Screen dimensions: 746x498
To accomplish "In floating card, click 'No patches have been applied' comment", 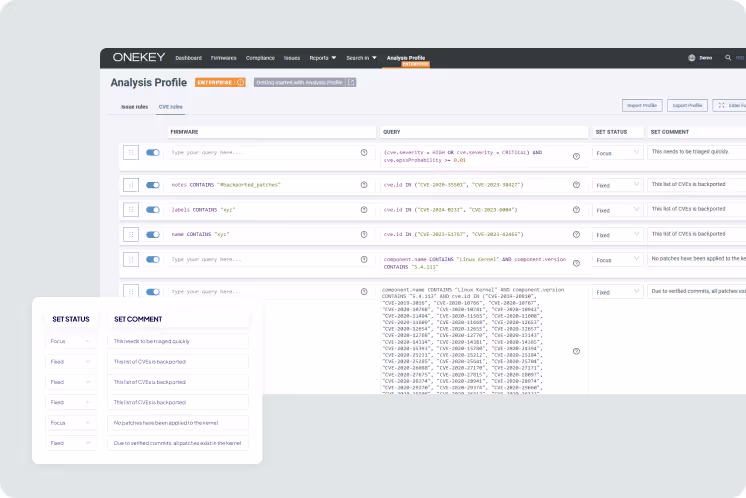I will pyautogui.click(x=178, y=422).
